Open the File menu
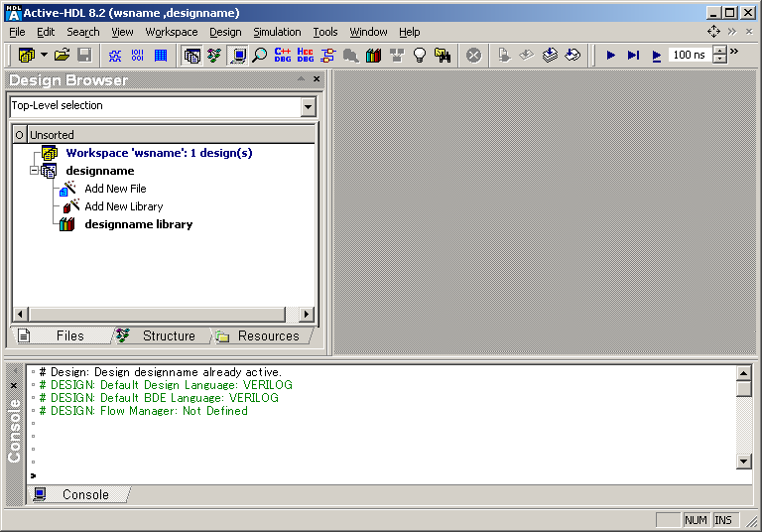The image size is (762, 532). 17,32
